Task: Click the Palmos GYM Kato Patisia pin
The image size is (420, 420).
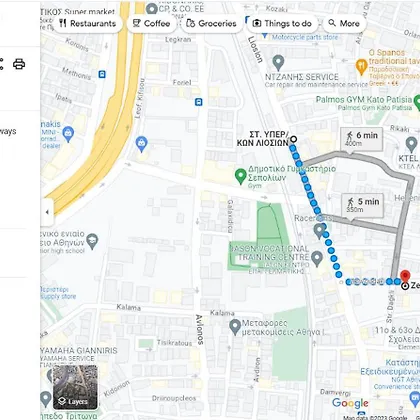Action: (417, 102)
